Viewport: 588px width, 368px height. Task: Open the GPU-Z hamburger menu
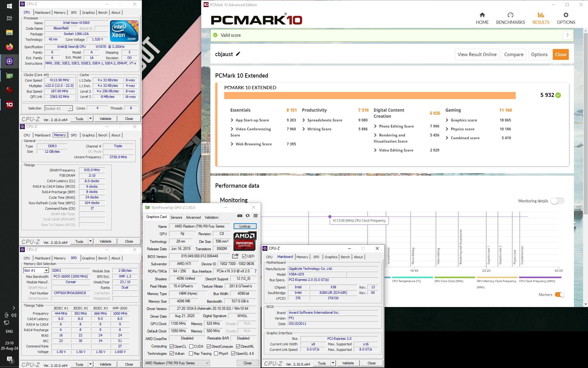255,216
